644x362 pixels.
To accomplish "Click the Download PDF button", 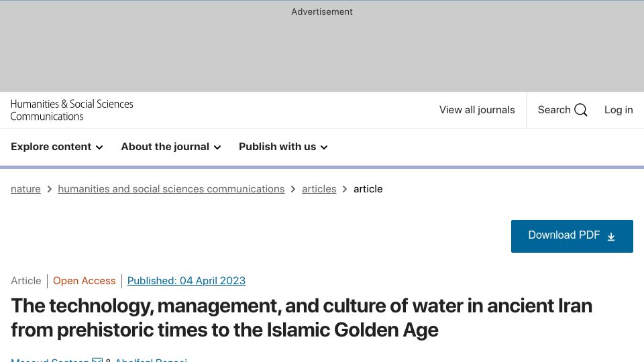I will click(572, 236).
